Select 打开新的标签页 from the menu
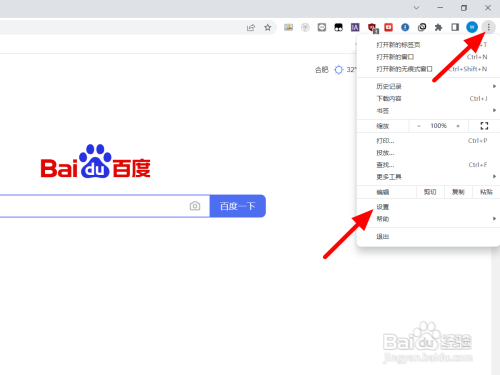 (428, 45)
